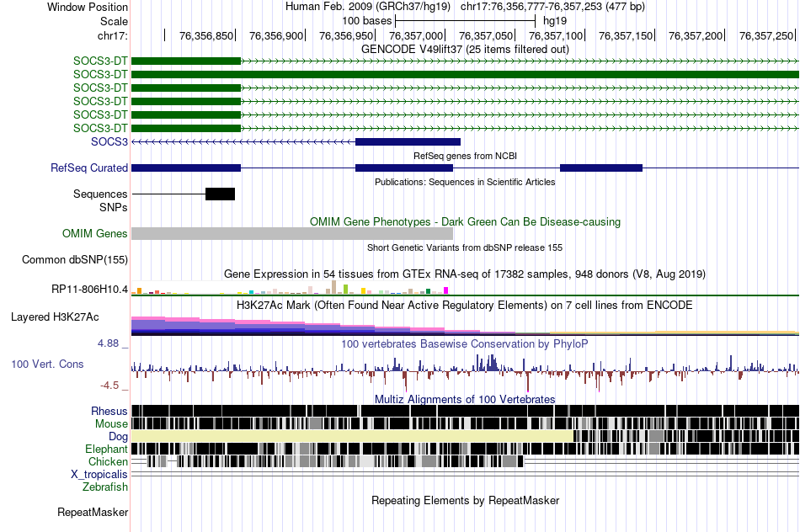Click the rightmost RefSeq Curated exon block

(x=601, y=168)
